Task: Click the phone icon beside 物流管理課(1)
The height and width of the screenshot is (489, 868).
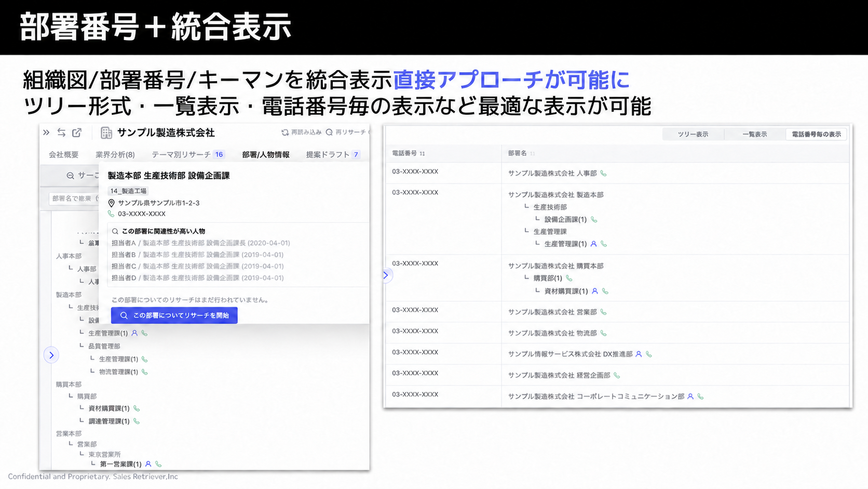Action: coord(145,372)
